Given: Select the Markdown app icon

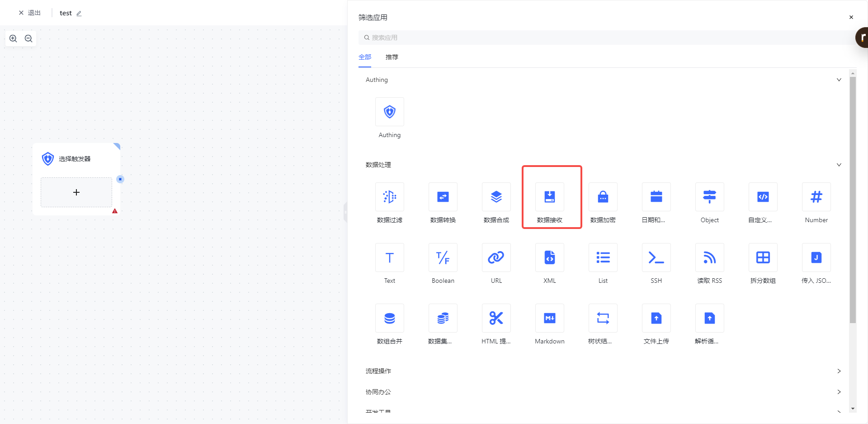Looking at the screenshot, I should click(549, 319).
